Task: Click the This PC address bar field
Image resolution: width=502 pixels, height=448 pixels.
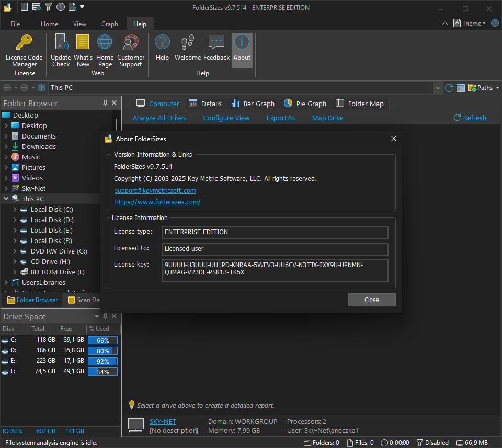Action: coord(241,88)
